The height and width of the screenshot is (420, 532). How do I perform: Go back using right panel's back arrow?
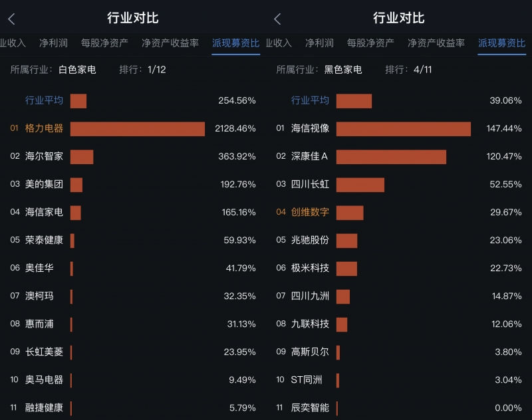[x=277, y=19]
